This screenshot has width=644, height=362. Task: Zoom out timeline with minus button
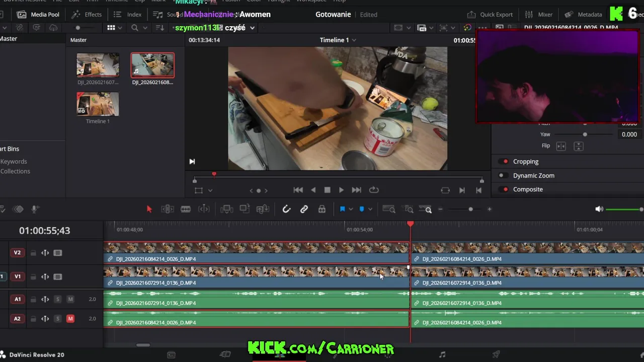point(440,209)
